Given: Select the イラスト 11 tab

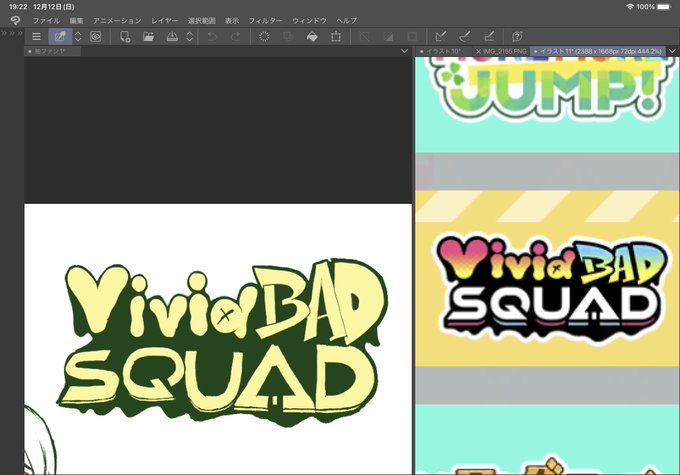Looking at the screenshot, I should (598, 51).
